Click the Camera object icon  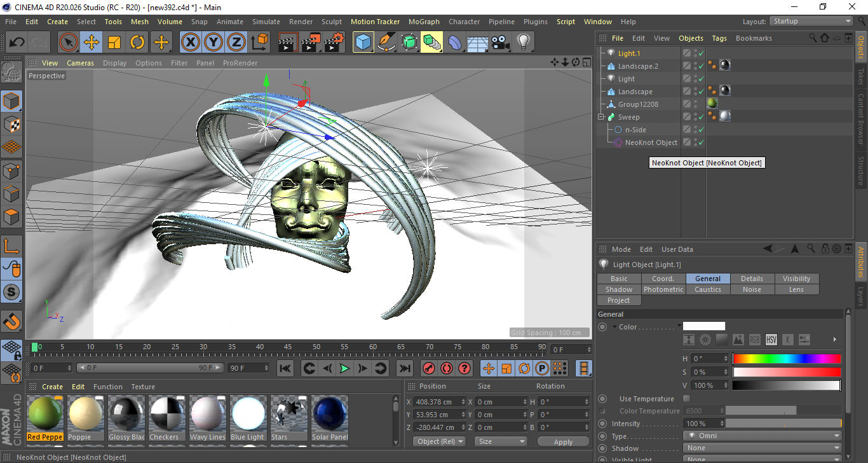(x=501, y=43)
